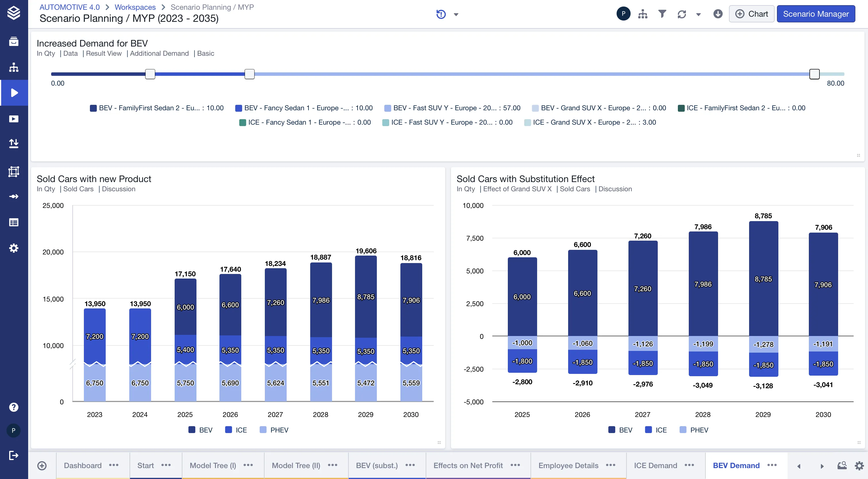
Task: Toggle the BEV legend in the Sold Cars with new Product chart
Action: tap(200, 430)
